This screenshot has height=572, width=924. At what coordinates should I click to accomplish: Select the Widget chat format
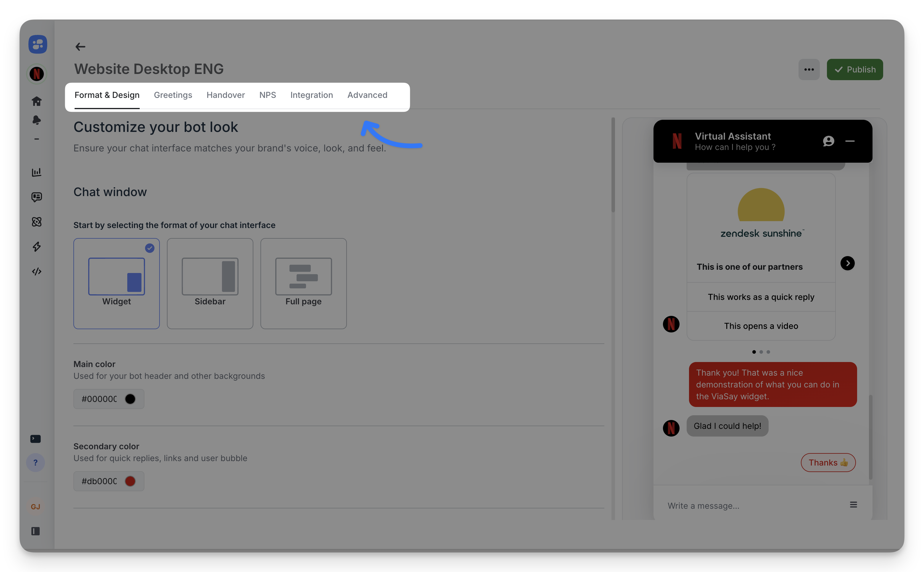(x=117, y=283)
